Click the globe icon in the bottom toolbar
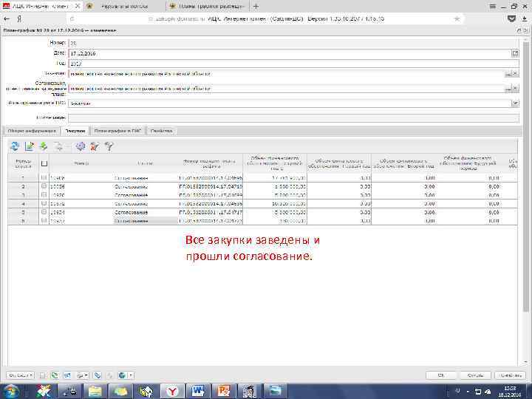The width and height of the screenshot is (532, 399). click(122, 375)
